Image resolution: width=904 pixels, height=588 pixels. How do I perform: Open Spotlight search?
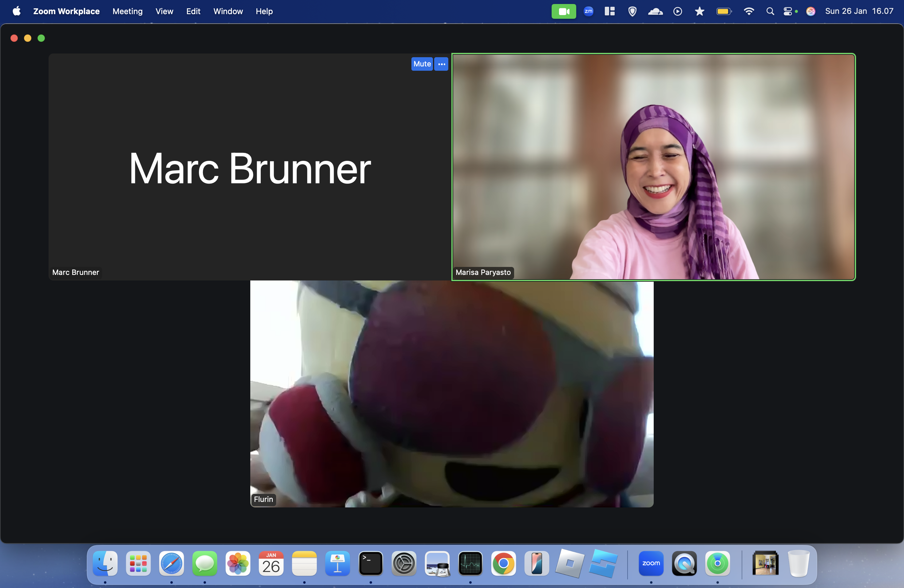(x=770, y=11)
